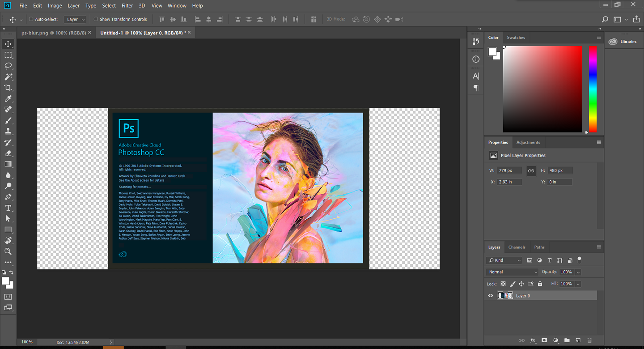This screenshot has width=644, height=349.
Task: Open the History panel icon
Action: click(476, 42)
